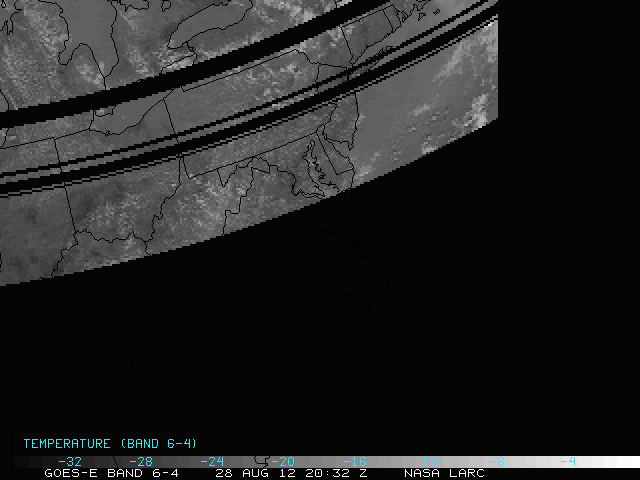Pick the -20 value on the color bar
This screenshot has width=640, height=480.
pos(284,462)
